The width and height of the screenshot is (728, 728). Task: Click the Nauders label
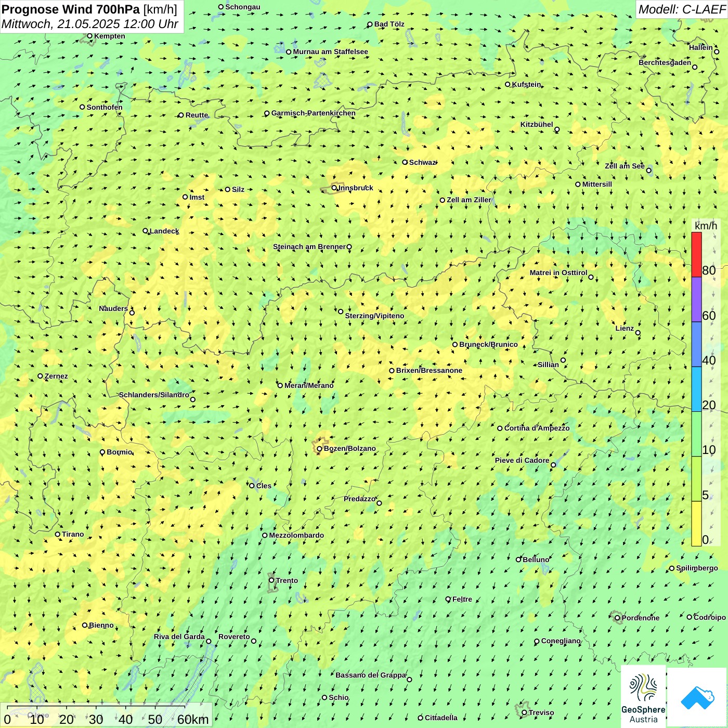113,308
